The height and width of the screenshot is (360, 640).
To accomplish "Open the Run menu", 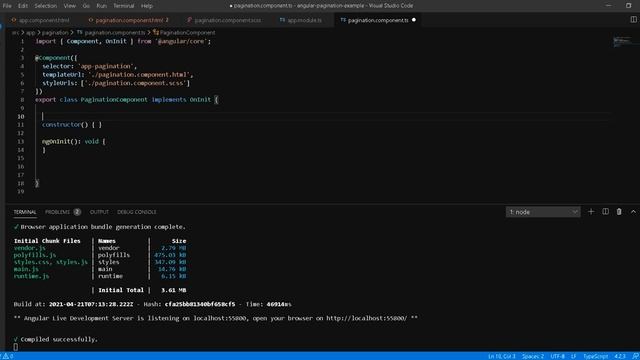I will coord(101,6).
